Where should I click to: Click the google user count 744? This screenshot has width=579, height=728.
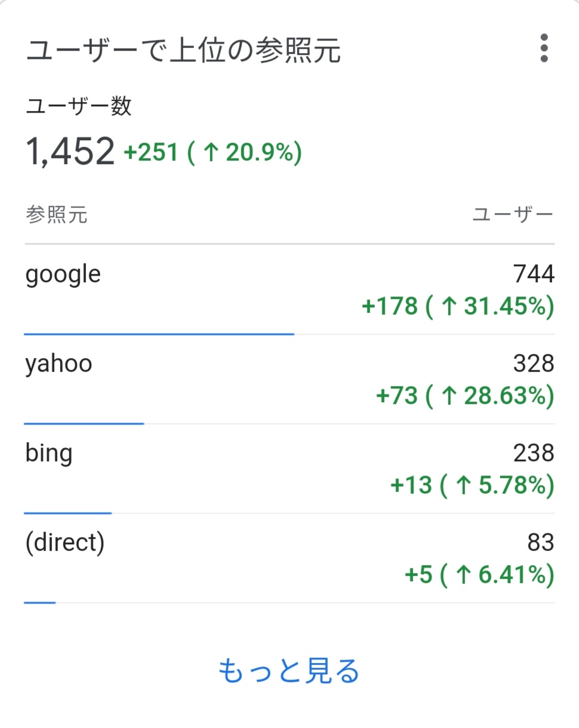click(534, 274)
